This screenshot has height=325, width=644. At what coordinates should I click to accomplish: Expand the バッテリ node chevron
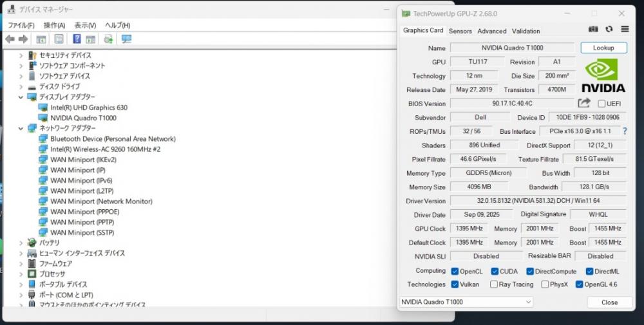(21, 243)
